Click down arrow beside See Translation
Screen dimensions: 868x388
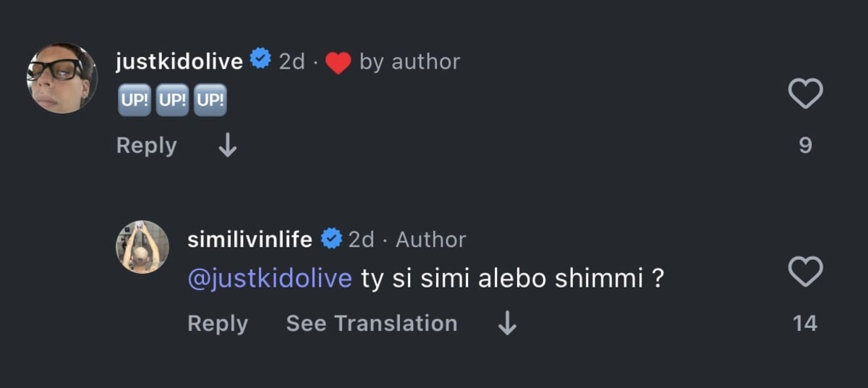tap(508, 324)
